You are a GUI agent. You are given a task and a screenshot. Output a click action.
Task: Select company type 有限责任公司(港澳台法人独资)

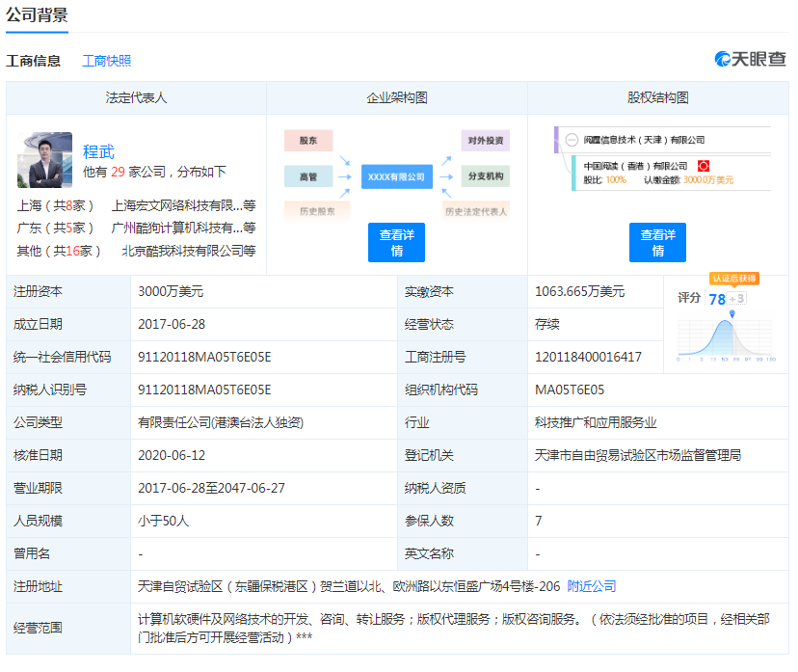[x=221, y=422]
